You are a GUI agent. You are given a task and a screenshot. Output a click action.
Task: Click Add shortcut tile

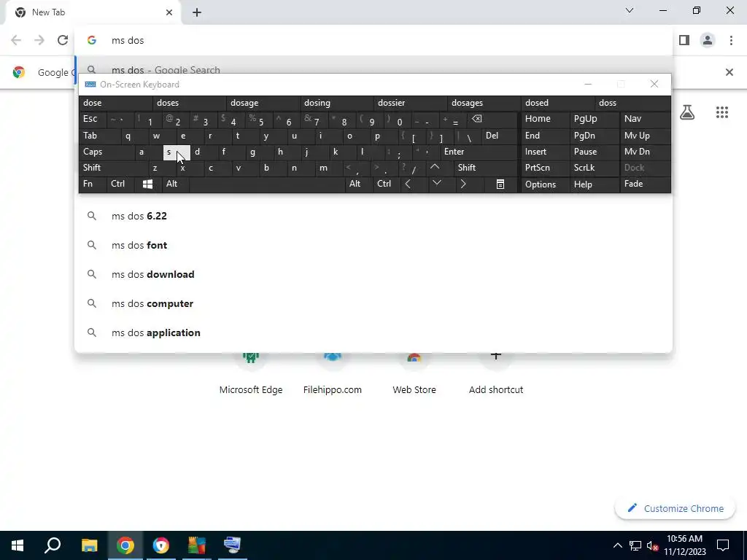tap(496, 374)
